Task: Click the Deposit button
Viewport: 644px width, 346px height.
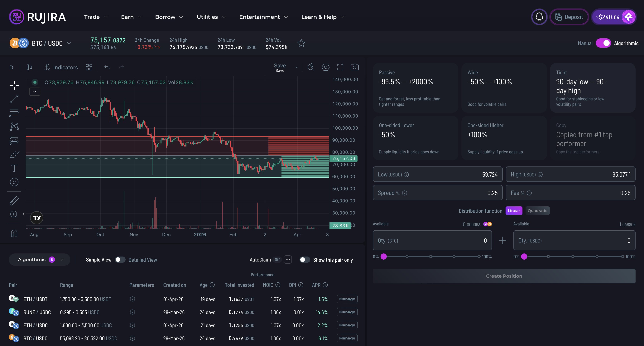Action: click(x=569, y=17)
